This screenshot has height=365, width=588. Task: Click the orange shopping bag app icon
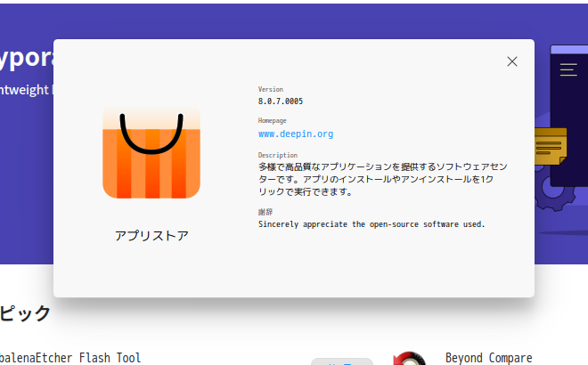[x=151, y=151]
